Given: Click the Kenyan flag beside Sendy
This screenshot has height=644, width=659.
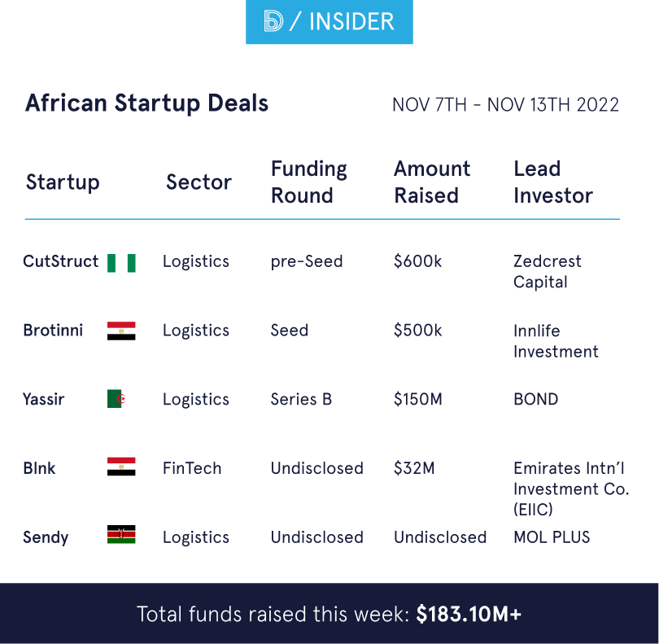Looking at the screenshot, I should coord(121,536).
